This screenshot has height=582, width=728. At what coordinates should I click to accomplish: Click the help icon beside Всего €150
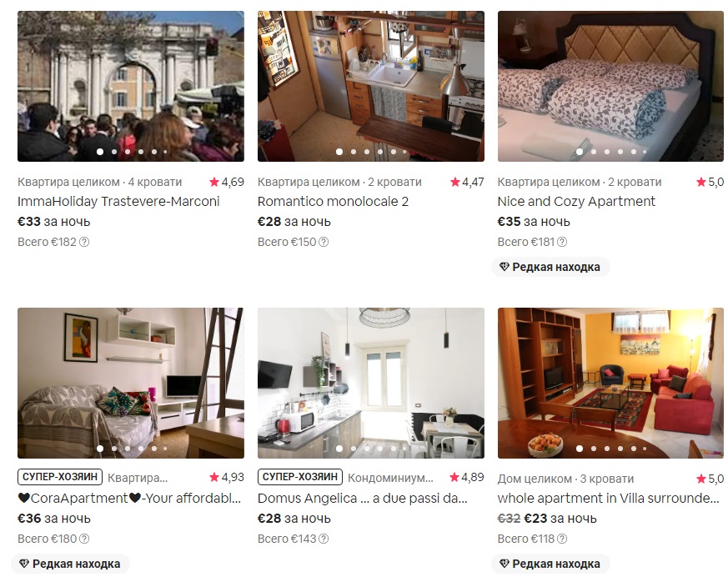(324, 242)
